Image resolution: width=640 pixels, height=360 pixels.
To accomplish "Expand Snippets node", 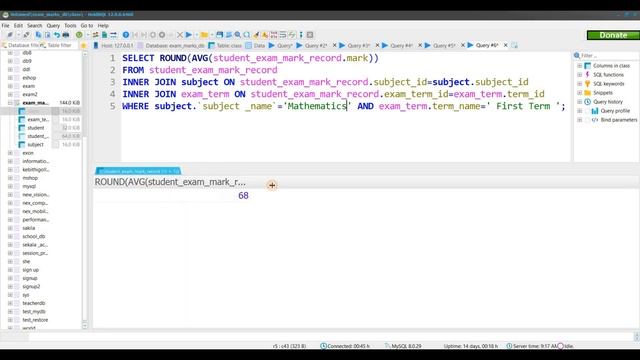I will pyautogui.click(x=580, y=93).
